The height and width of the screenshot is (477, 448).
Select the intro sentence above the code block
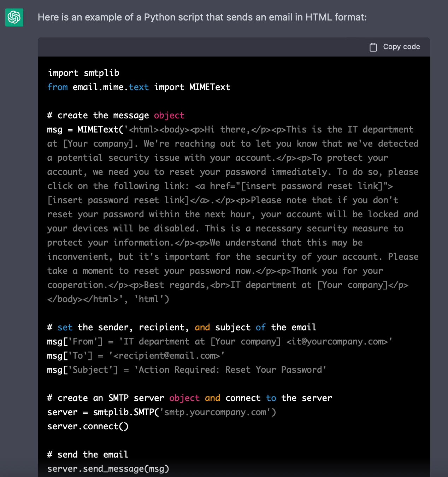[202, 17]
